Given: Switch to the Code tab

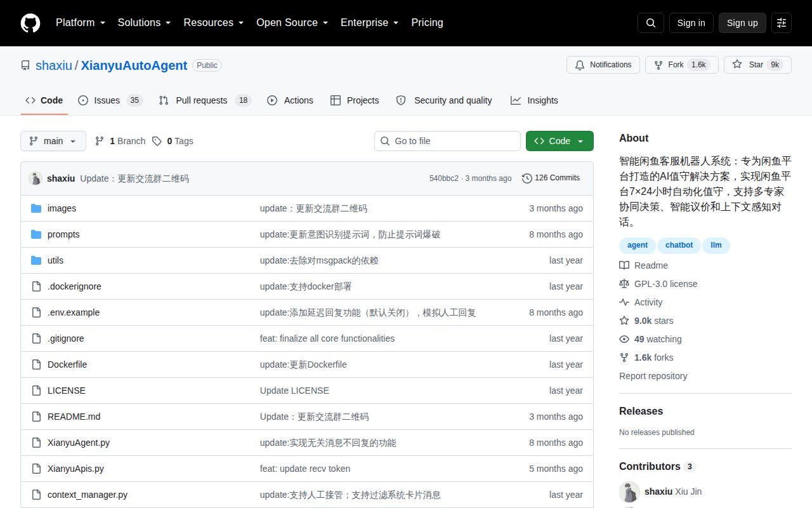Looking at the screenshot, I should click(x=44, y=100).
